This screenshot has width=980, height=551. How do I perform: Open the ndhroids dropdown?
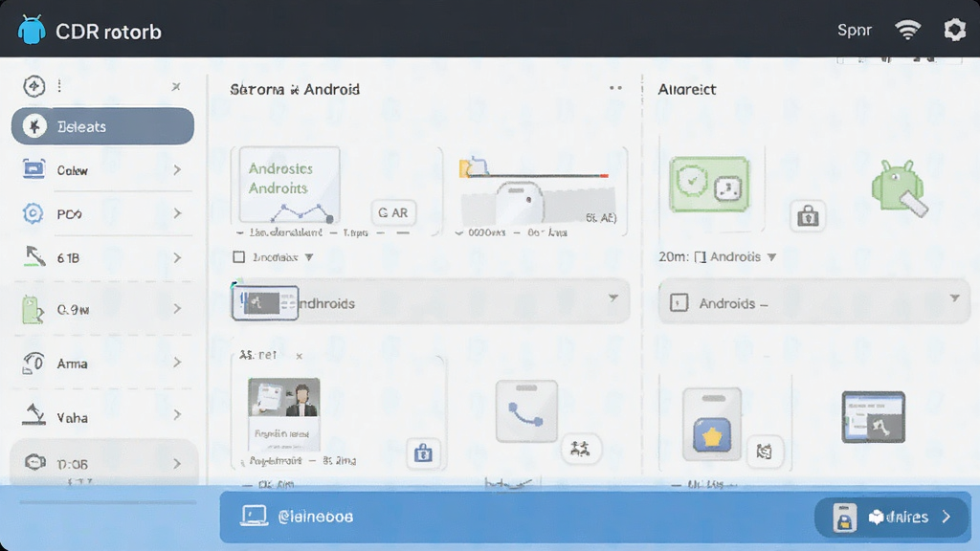[430, 301]
